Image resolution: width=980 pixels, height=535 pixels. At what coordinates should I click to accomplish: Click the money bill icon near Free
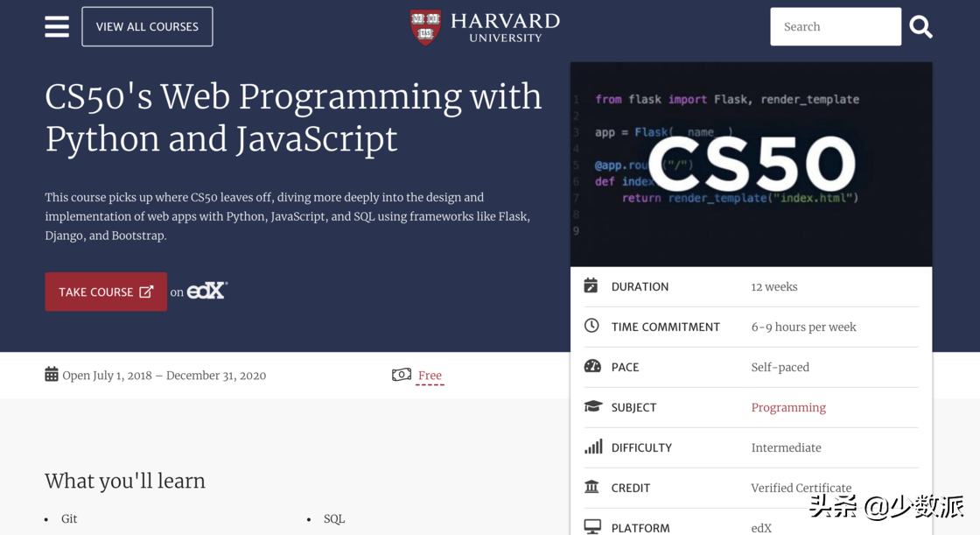coord(402,374)
